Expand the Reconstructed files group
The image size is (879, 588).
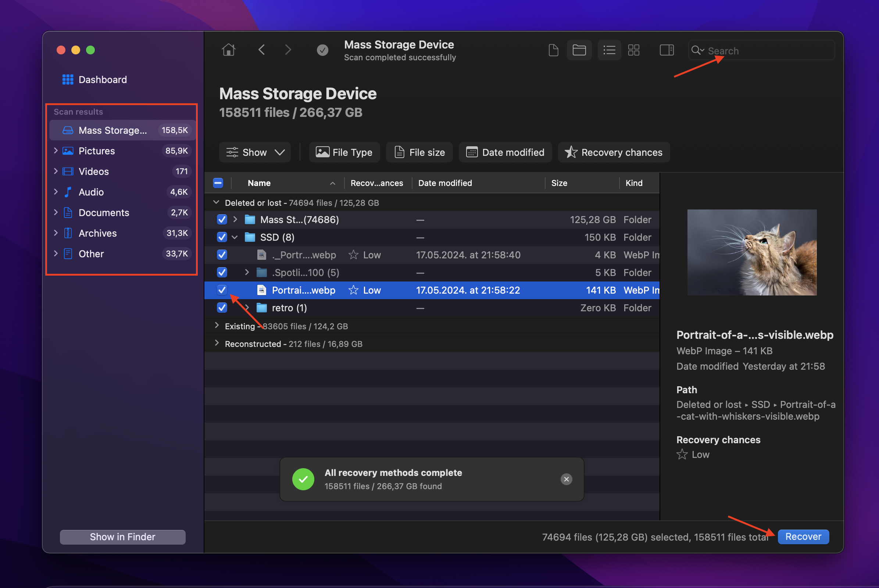[x=217, y=343]
